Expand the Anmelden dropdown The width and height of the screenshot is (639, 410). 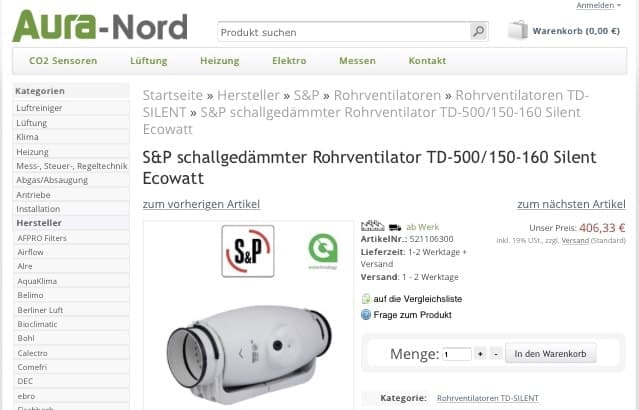(x=599, y=5)
